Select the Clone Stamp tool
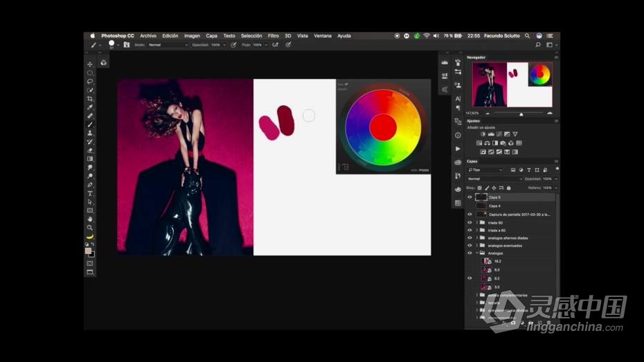The image size is (644, 362). coord(90,134)
